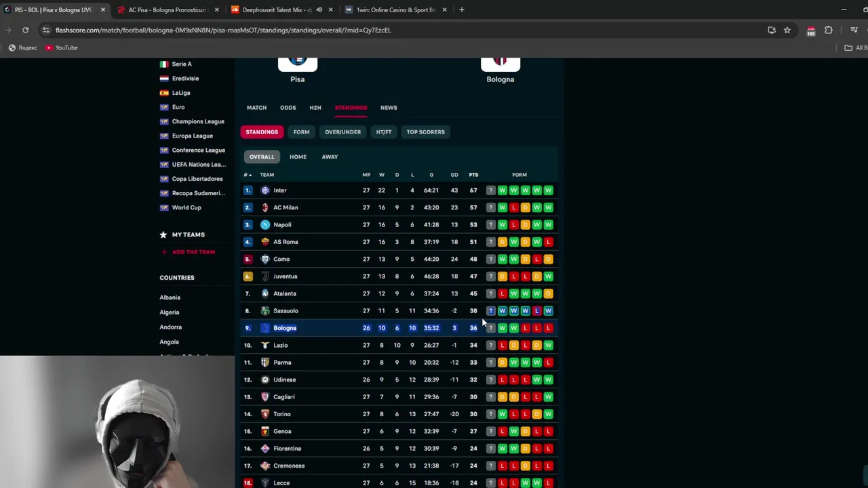Click the Genoa club crest icon
Image resolution: width=868 pixels, height=488 pixels.
click(x=265, y=431)
